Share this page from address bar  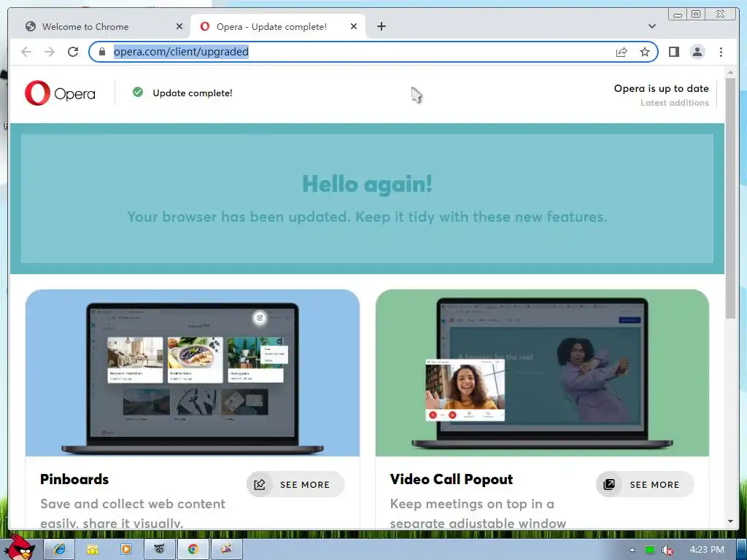622,52
